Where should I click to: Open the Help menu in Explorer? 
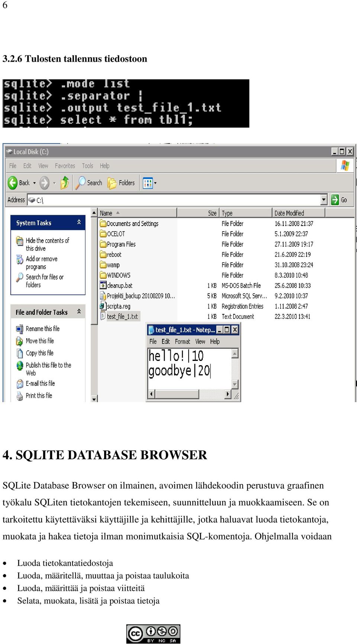click(104, 166)
